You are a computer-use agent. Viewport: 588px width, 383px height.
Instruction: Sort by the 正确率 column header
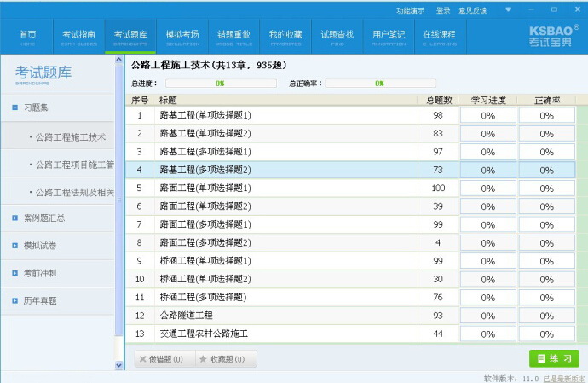[547, 101]
